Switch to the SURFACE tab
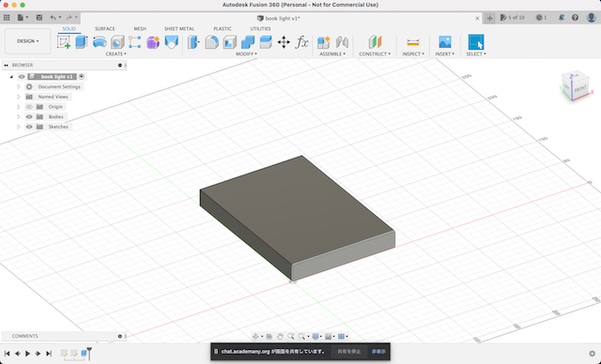 point(105,29)
